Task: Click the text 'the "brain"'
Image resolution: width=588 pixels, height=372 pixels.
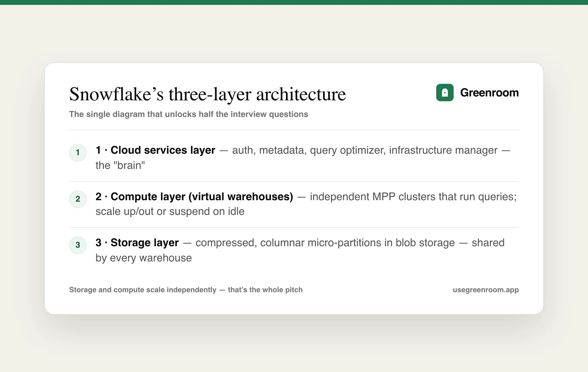Action: coord(120,165)
